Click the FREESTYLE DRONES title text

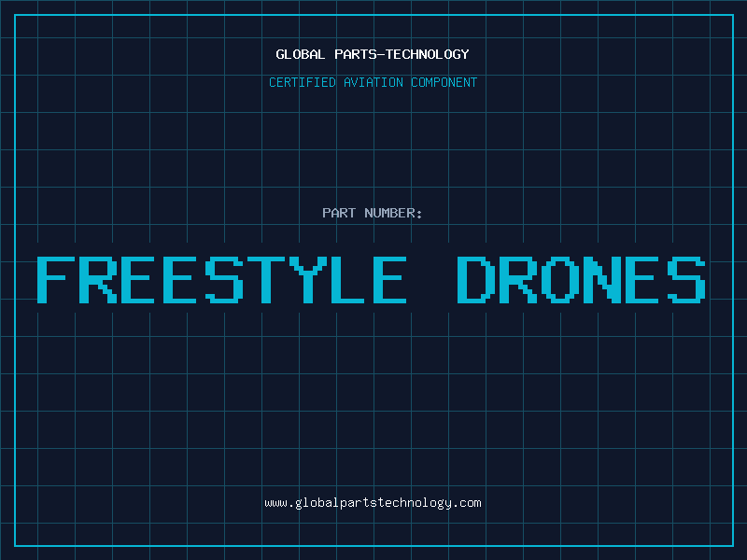371,279
